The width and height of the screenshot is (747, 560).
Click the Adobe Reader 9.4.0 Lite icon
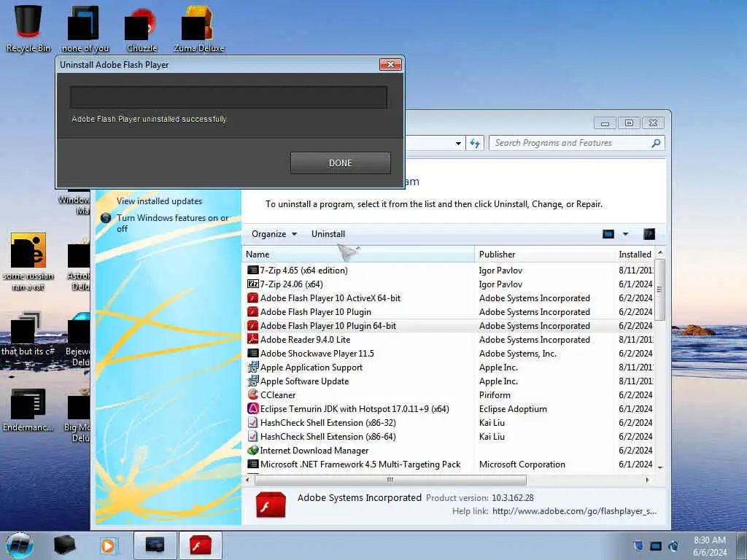point(253,340)
